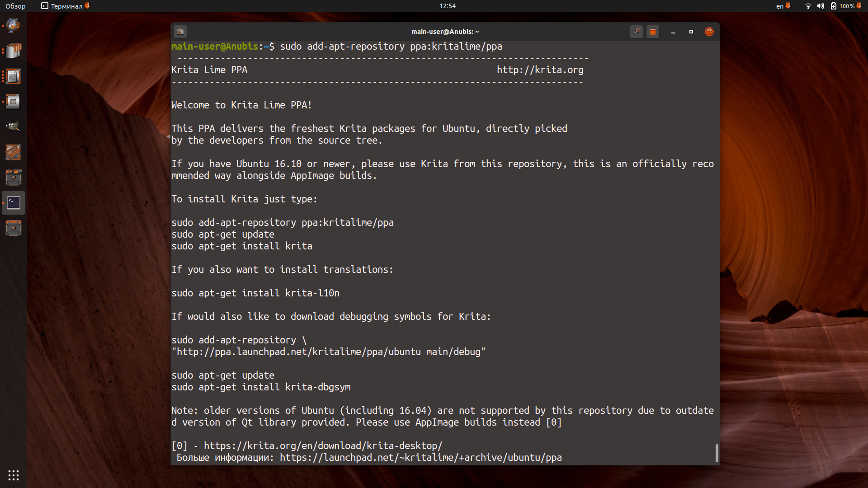The height and width of the screenshot is (488, 868).
Task: Click the line 'sudo apt-get install krita'
Action: (x=242, y=246)
